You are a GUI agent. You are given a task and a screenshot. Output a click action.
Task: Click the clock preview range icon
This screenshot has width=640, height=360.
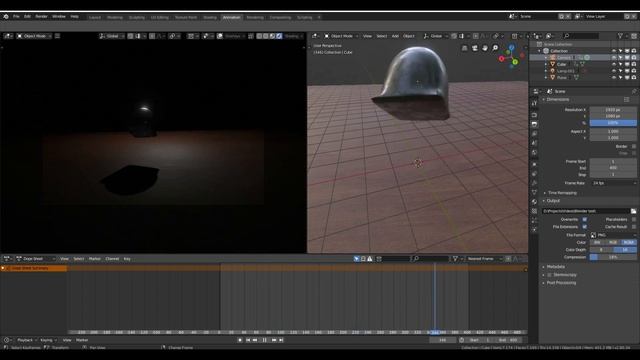(462, 340)
